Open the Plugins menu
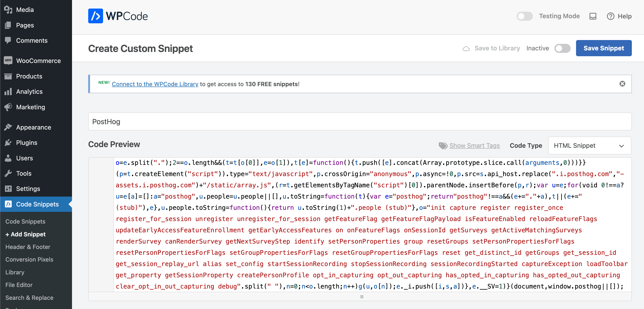 coord(36,143)
